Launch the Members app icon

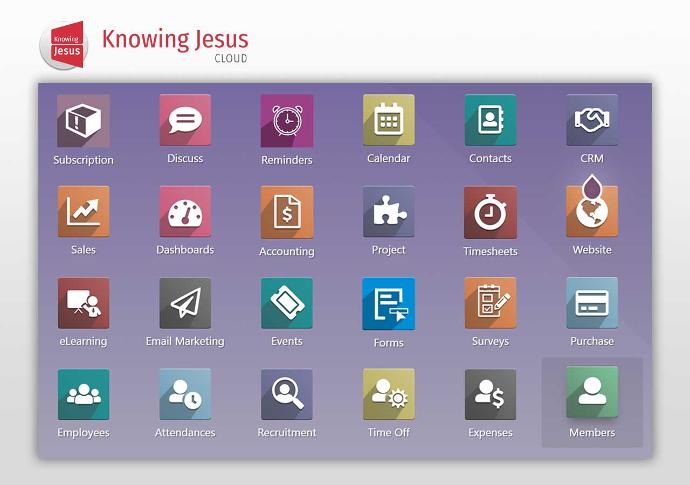tap(592, 392)
